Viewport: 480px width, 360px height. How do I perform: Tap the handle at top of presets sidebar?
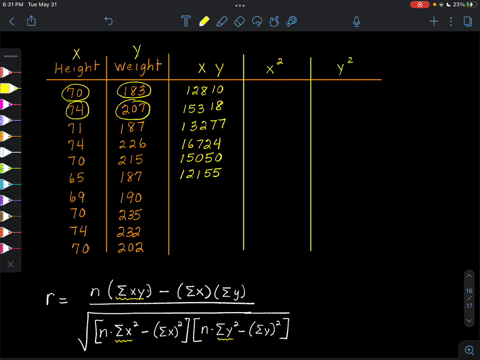click(x=11, y=56)
